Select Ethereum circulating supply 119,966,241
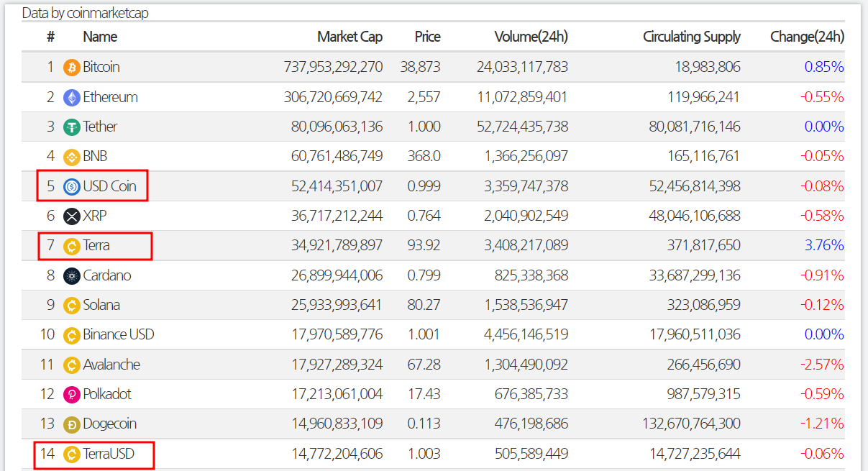This screenshot has height=471, width=868. pyautogui.click(x=704, y=97)
